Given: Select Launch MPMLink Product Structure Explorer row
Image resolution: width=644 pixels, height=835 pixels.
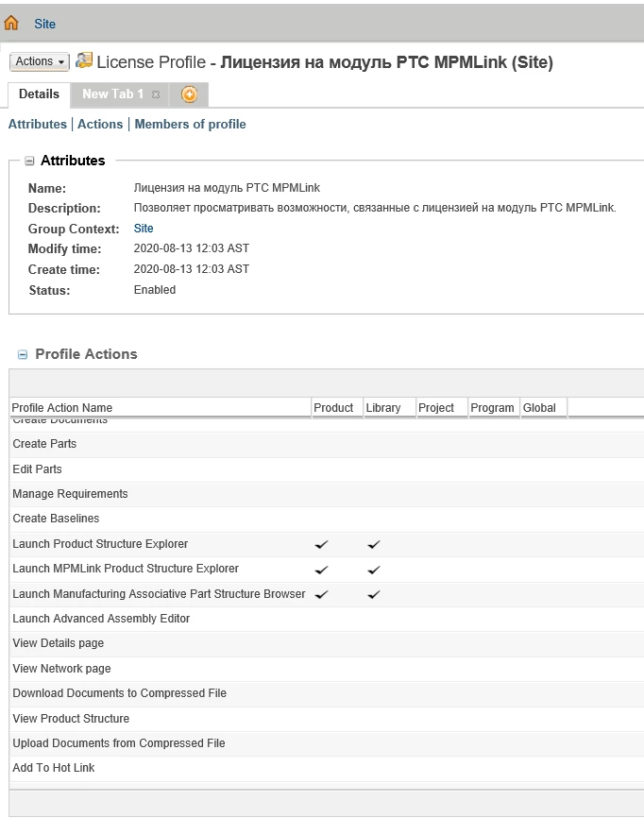Looking at the screenshot, I should [x=327, y=569].
